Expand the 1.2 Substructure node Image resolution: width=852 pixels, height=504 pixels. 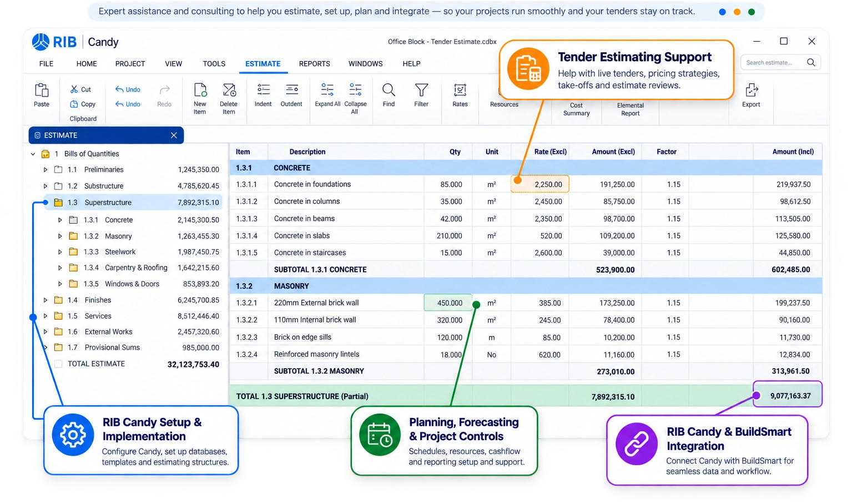pos(46,186)
